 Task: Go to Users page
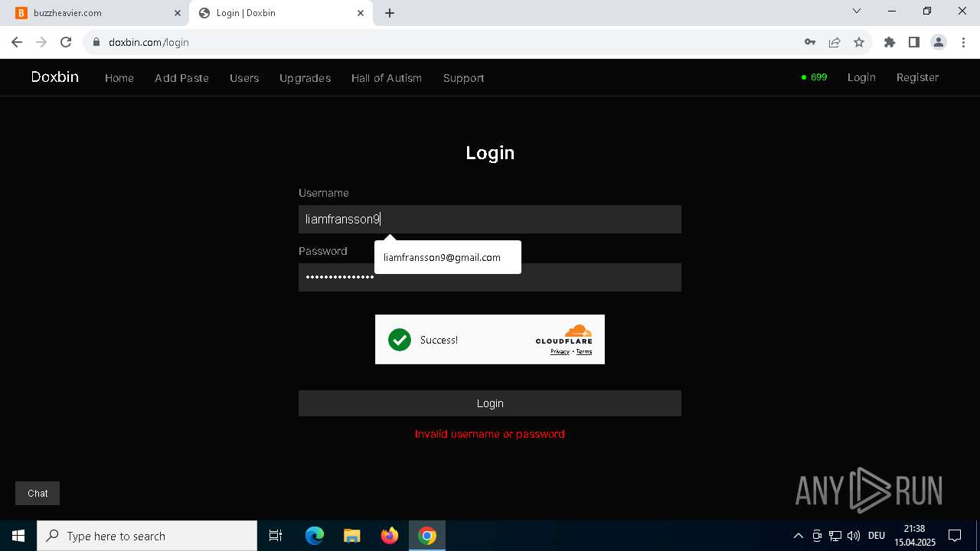click(244, 78)
